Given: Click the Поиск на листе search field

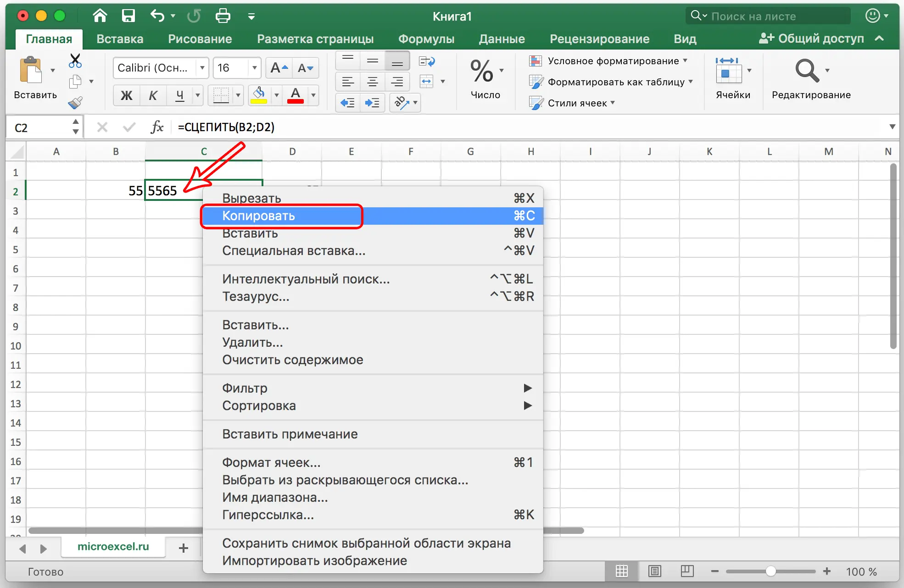Looking at the screenshot, I should [769, 16].
